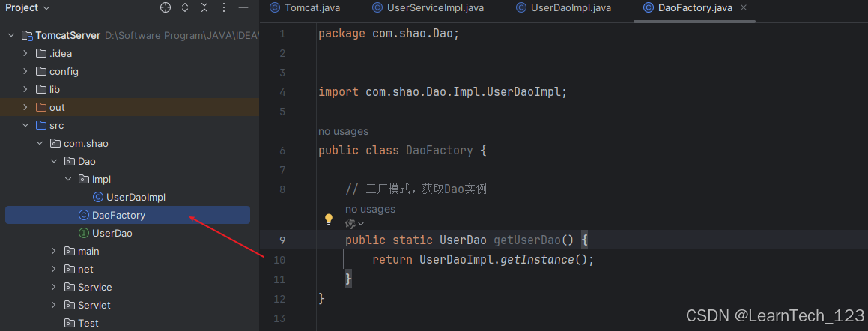Expand the main package arrow
The height and width of the screenshot is (331, 868).
tap(54, 252)
